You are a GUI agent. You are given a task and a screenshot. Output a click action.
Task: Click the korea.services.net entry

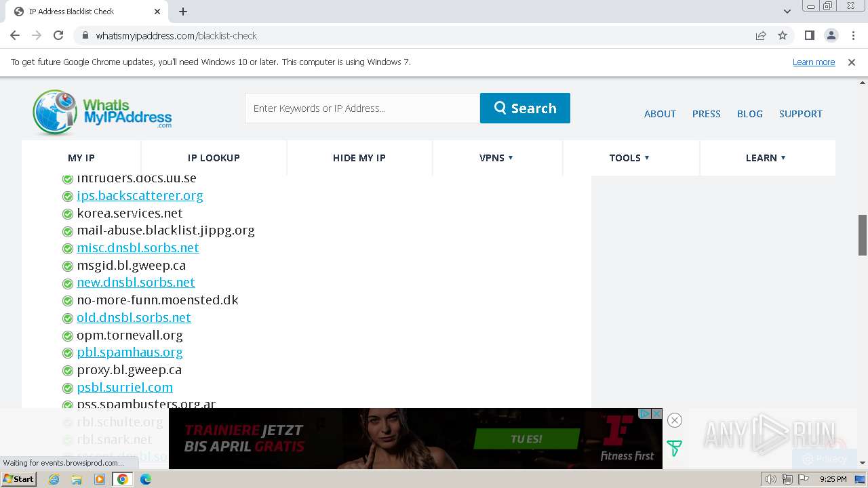tap(130, 213)
